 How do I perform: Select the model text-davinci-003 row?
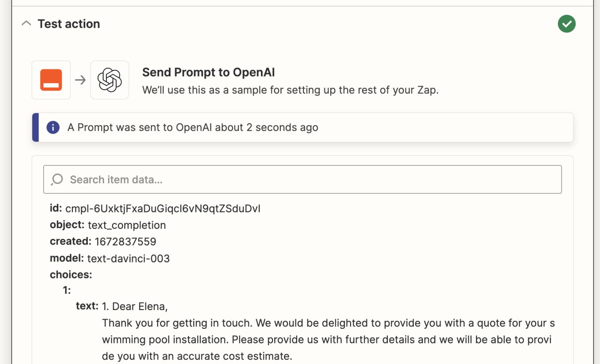pos(128,259)
